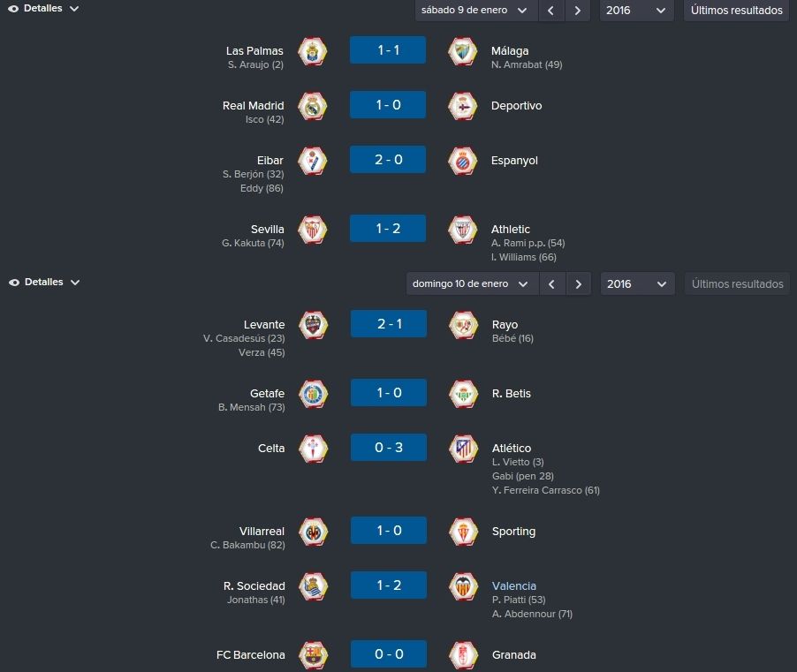Viewport: 797px width, 672px height.
Task: Go to next day after sábado 9
Action: 577,11
